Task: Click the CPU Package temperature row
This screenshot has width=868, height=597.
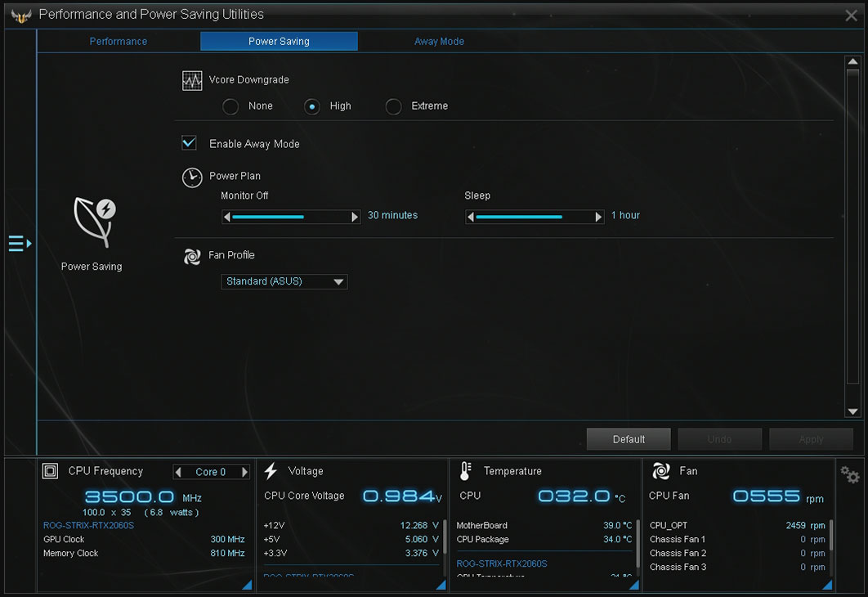Action: click(544, 540)
